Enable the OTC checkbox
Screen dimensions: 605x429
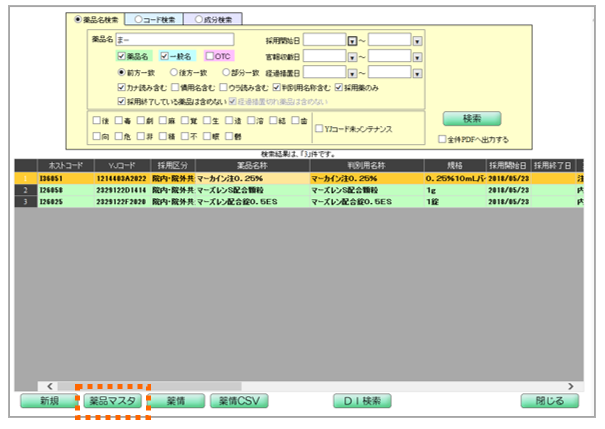(x=210, y=56)
